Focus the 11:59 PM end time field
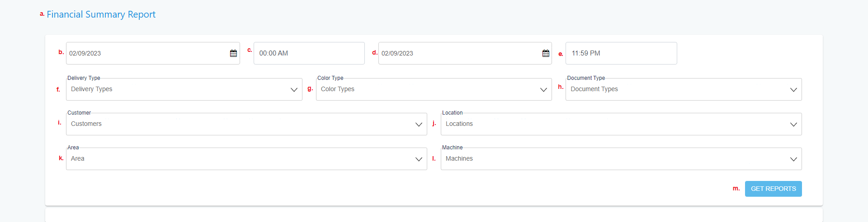The height and width of the screenshot is (222, 868). click(621, 53)
